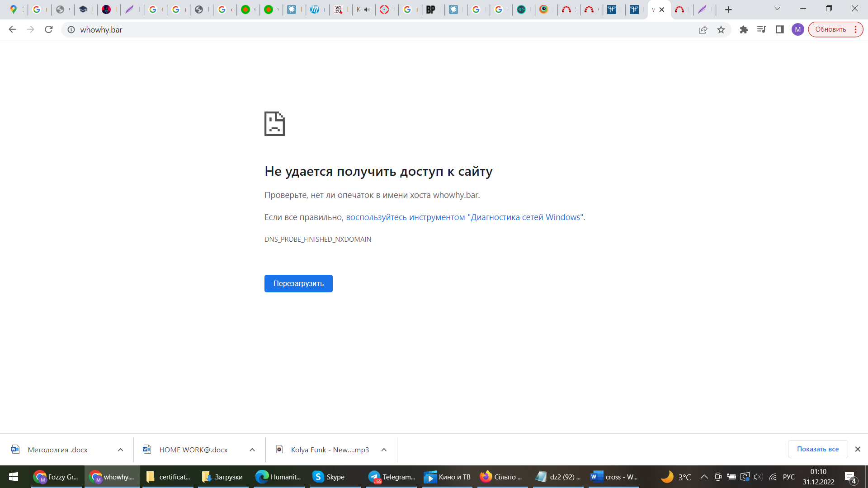
Task: Click Показать все downloads button
Action: 817,449
